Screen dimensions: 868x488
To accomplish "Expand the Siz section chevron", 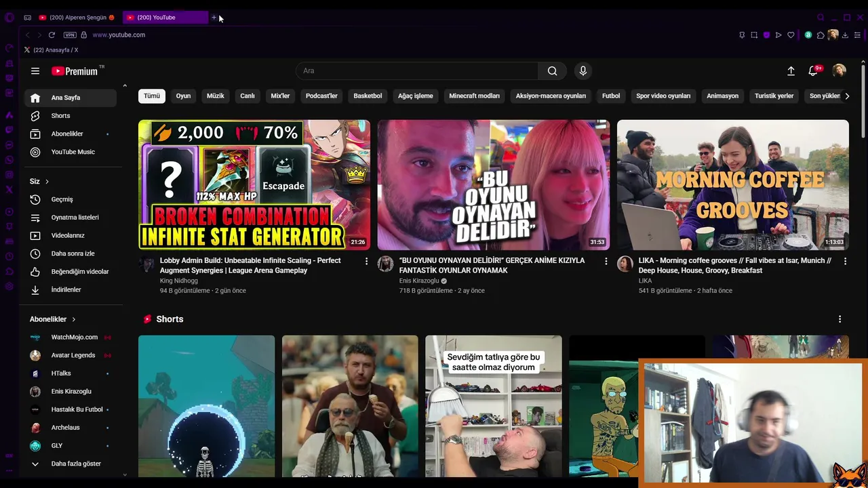I will click(47, 182).
